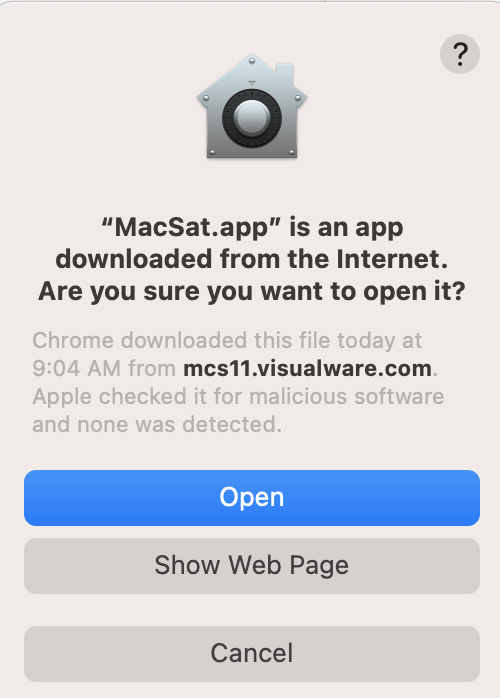This screenshot has height=698, width=500.
Task: Click the "downloaded from the Internet" heading line
Action: point(252,260)
